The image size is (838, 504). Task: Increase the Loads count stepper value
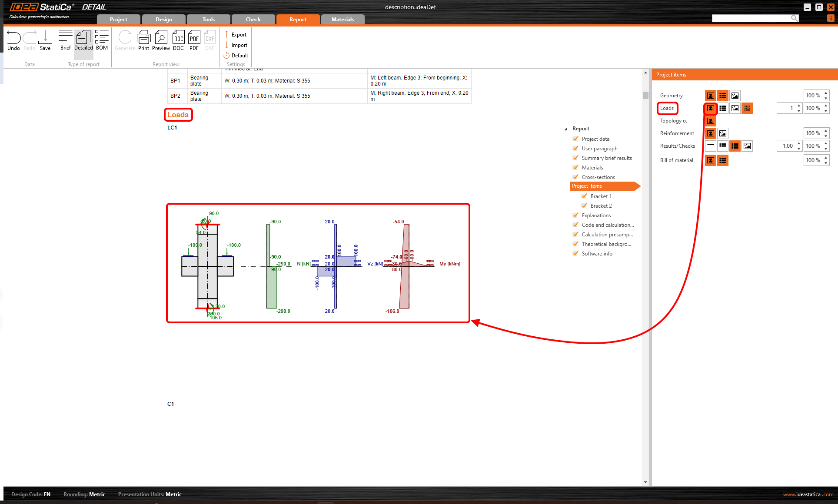[x=799, y=106]
